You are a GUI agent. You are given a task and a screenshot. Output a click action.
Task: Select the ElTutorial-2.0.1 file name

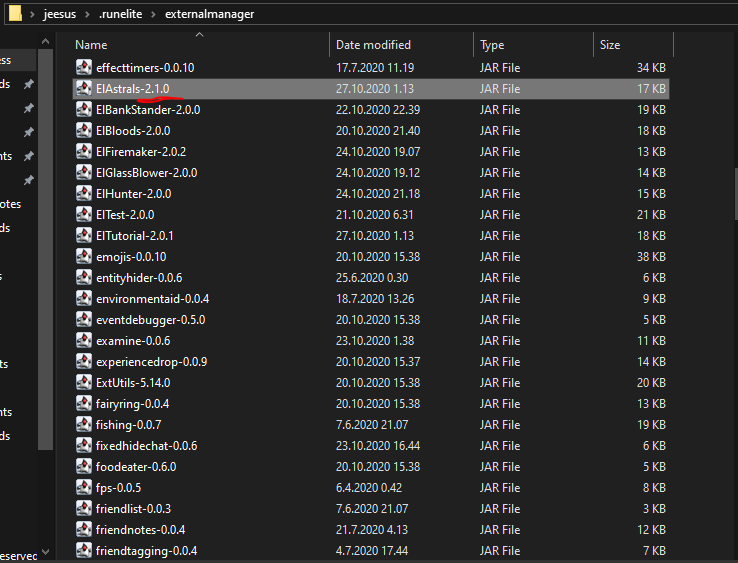pos(135,236)
